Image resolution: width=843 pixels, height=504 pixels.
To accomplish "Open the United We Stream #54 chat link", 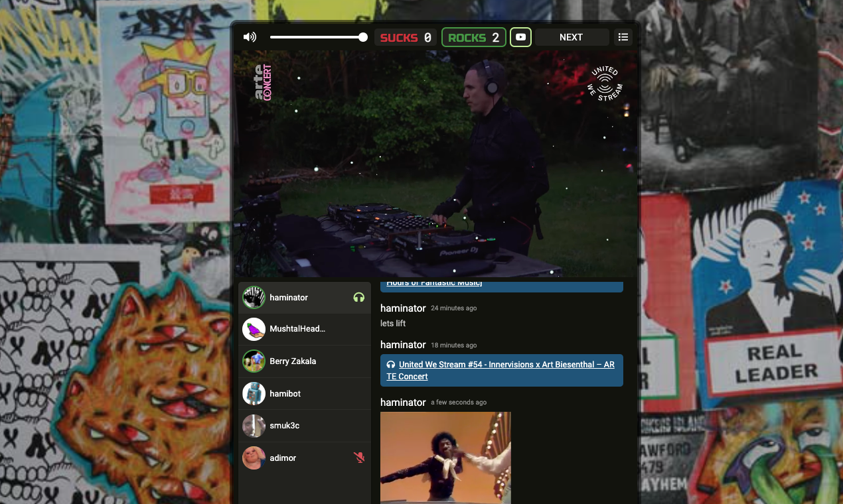I will coord(501,370).
